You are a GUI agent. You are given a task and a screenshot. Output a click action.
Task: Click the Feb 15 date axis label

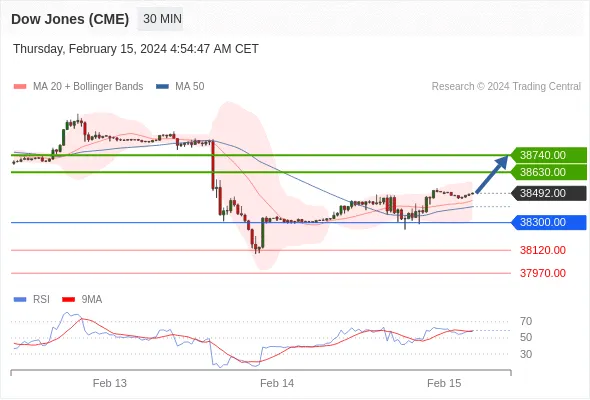(x=444, y=383)
